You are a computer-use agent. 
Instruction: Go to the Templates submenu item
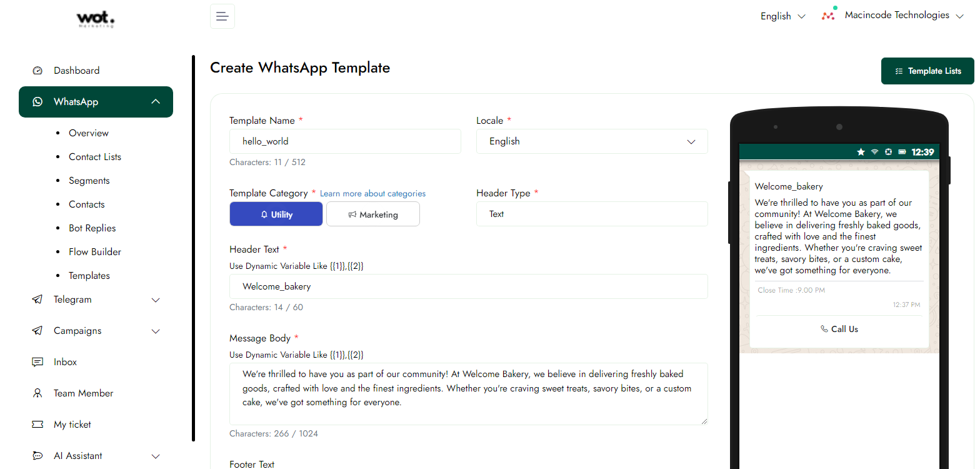tap(89, 276)
